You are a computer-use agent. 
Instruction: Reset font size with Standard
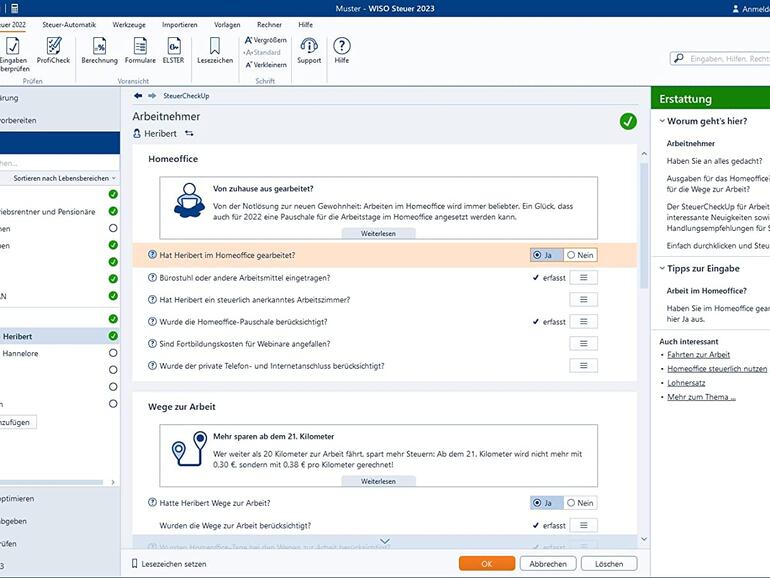pyautogui.click(x=262, y=52)
